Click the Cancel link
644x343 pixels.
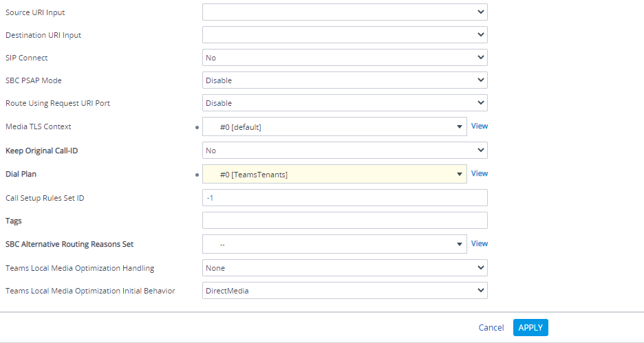[x=491, y=327]
